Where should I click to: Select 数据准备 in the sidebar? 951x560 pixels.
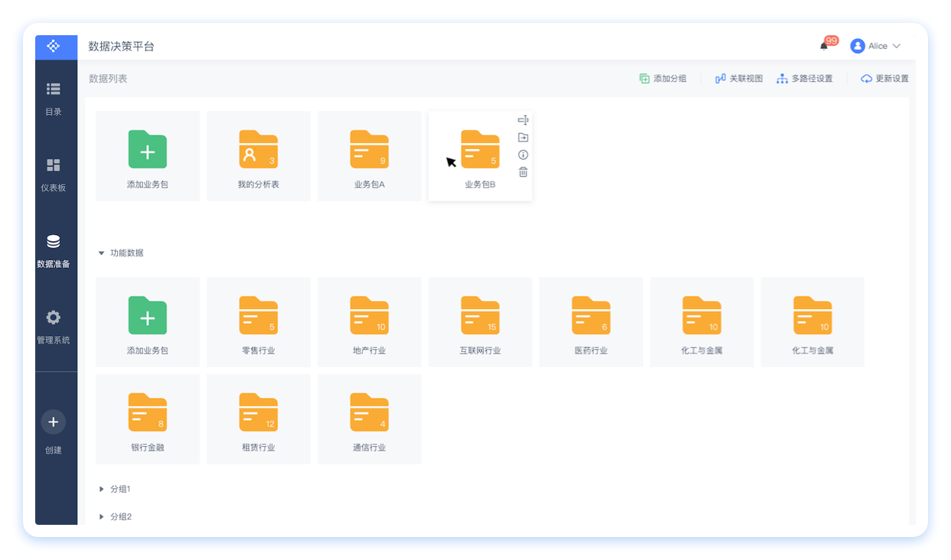[54, 251]
